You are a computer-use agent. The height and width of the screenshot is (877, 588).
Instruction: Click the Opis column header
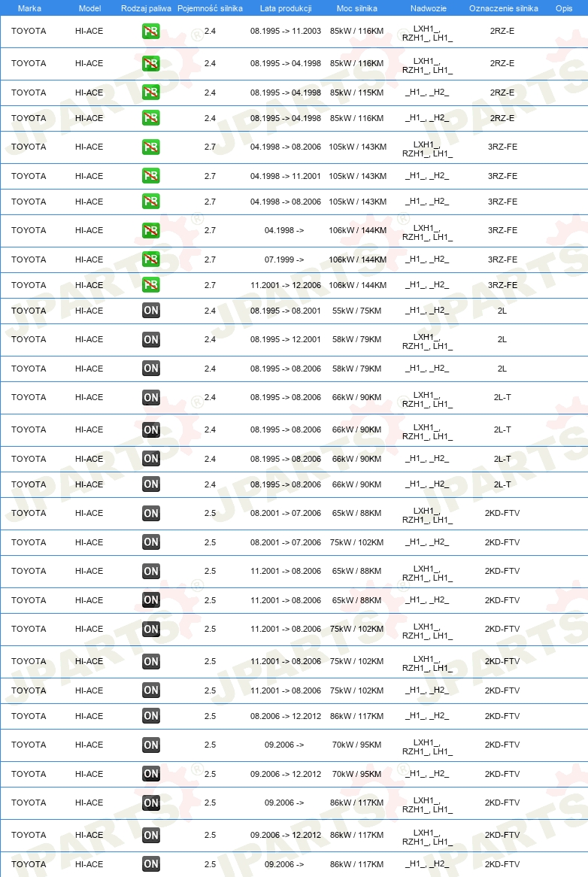[564, 8]
